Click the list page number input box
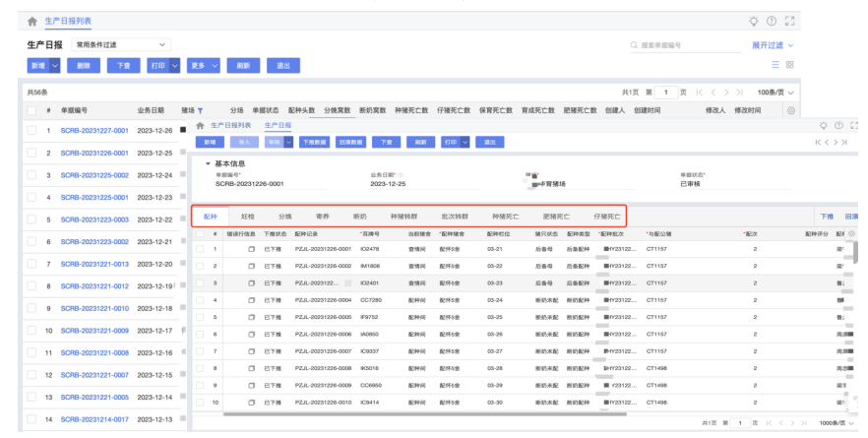 tap(666, 93)
